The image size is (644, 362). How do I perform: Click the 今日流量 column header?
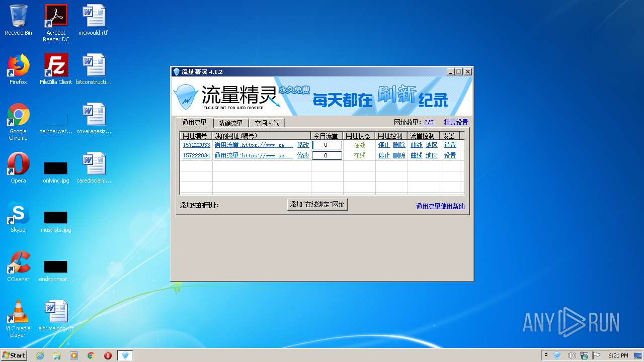(327, 136)
